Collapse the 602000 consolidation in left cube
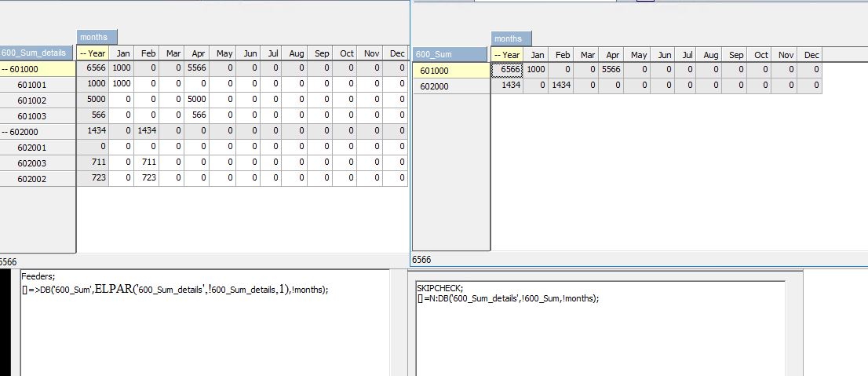Image resolution: width=868 pixels, height=376 pixels. pos(5,132)
